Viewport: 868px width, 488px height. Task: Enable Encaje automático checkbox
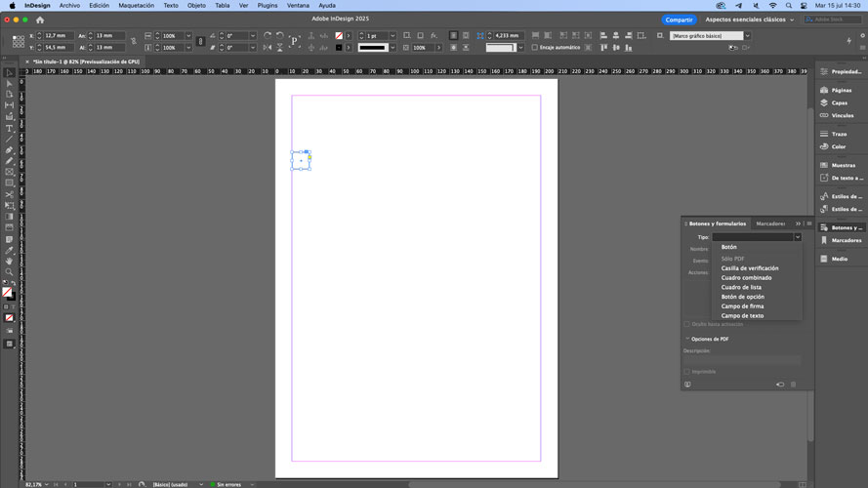pos(535,48)
